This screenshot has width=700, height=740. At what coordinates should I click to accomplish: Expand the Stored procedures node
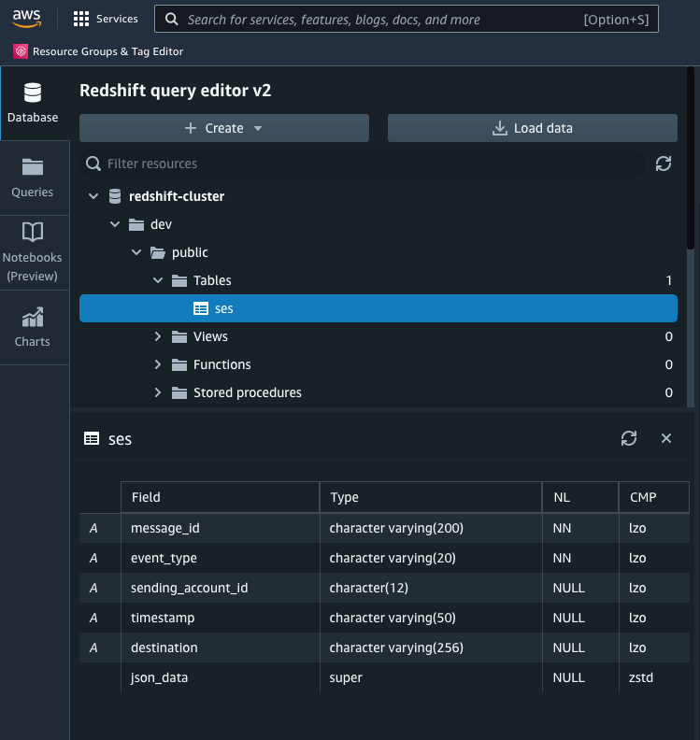(158, 392)
